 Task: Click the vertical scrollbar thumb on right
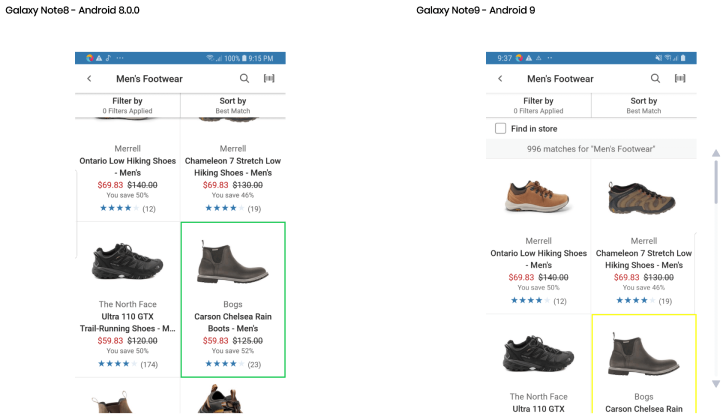(715, 180)
